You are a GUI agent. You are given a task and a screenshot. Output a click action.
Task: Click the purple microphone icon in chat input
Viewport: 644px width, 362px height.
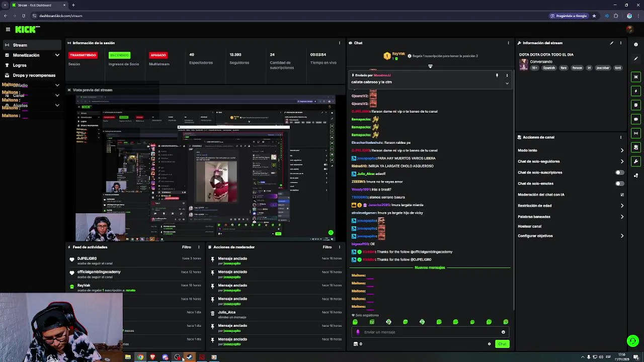coord(358,332)
